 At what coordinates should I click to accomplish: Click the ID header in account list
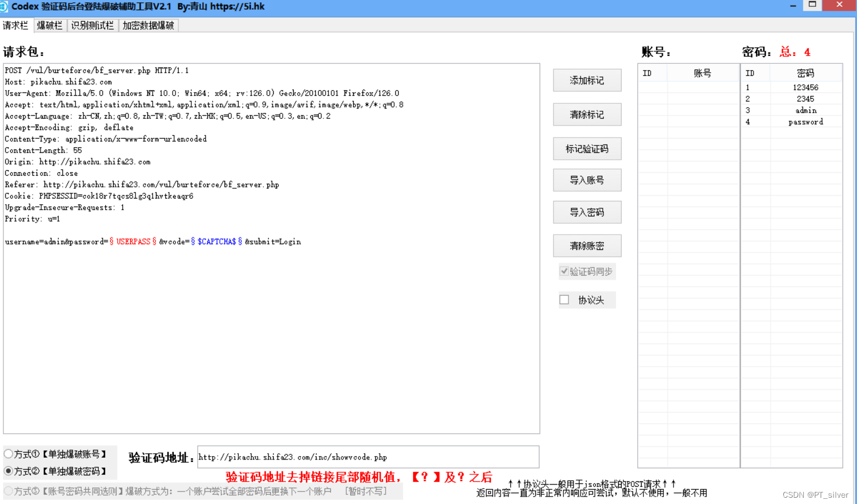click(x=653, y=73)
